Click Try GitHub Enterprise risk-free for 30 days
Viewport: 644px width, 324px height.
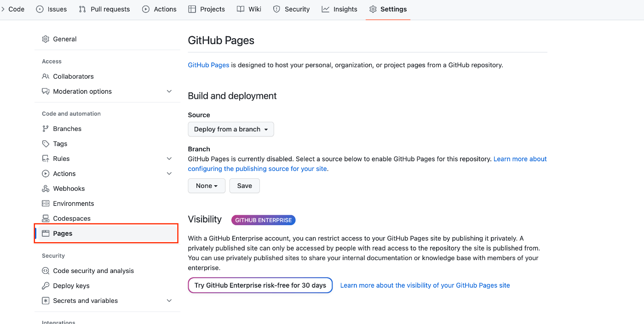[260, 285]
